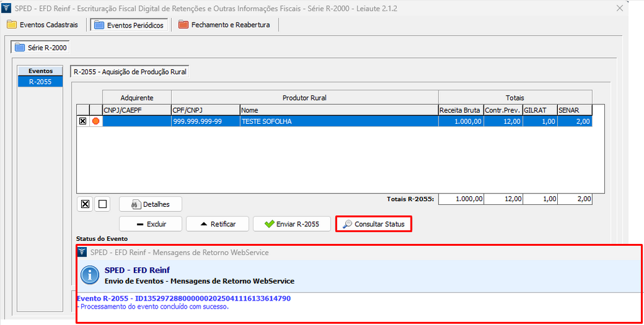Click the green checkmark on Enviar R-2055
Screen dimensions: 644x325
tap(269, 224)
